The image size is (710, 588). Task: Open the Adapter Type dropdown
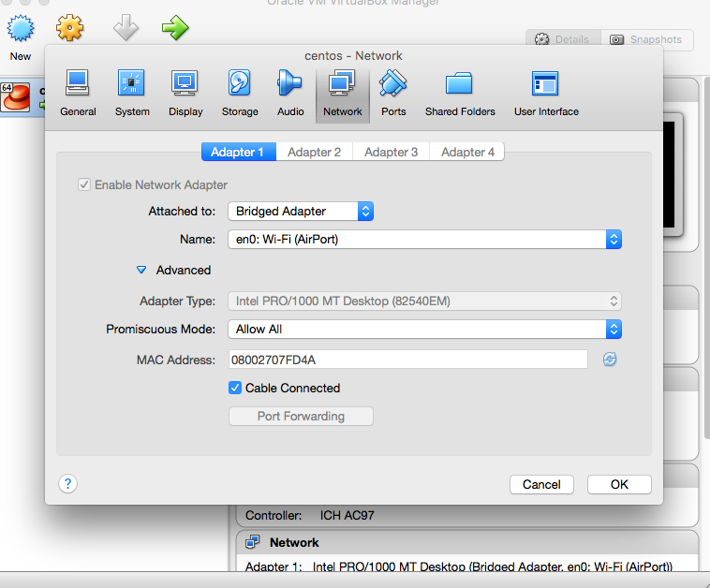pos(424,301)
